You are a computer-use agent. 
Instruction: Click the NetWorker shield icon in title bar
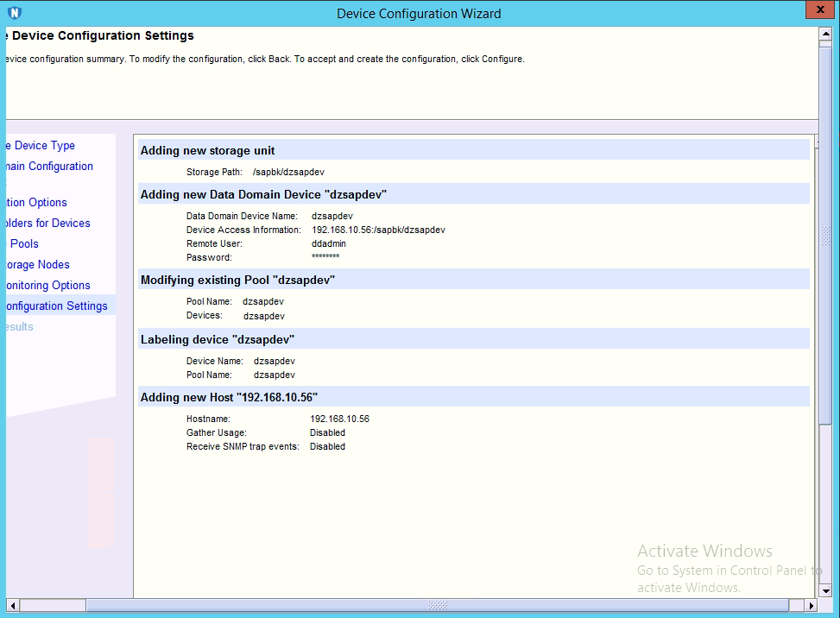pyautogui.click(x=14, y=13)
